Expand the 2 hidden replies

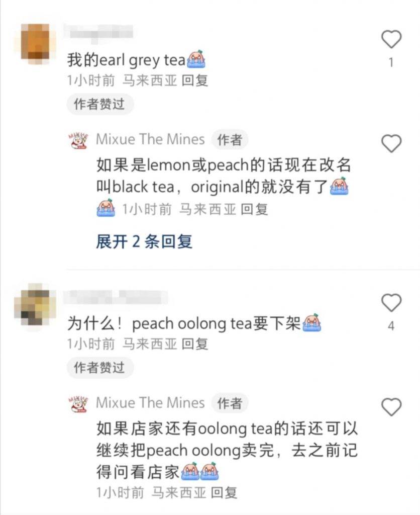(x=144, y=242)
